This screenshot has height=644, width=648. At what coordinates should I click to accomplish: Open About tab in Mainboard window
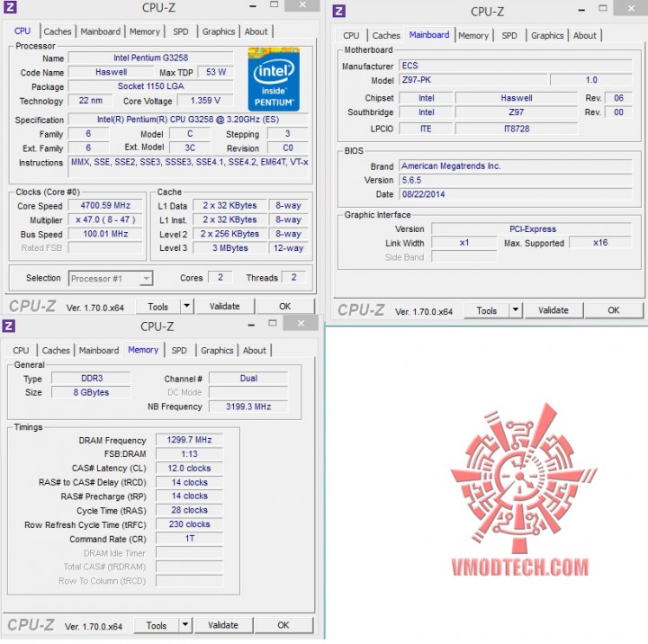coord(584,35)
